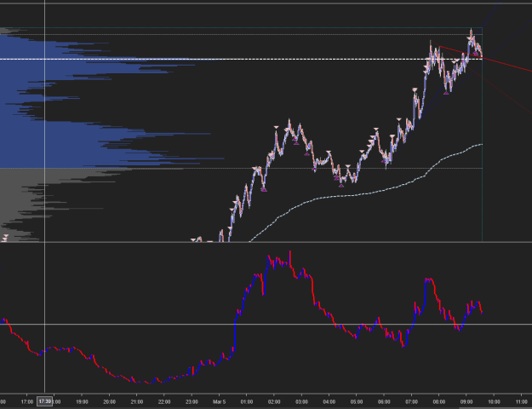Select the dotted moving average curve
Screen dimensions: 532x409
click(x=366, y=193)
